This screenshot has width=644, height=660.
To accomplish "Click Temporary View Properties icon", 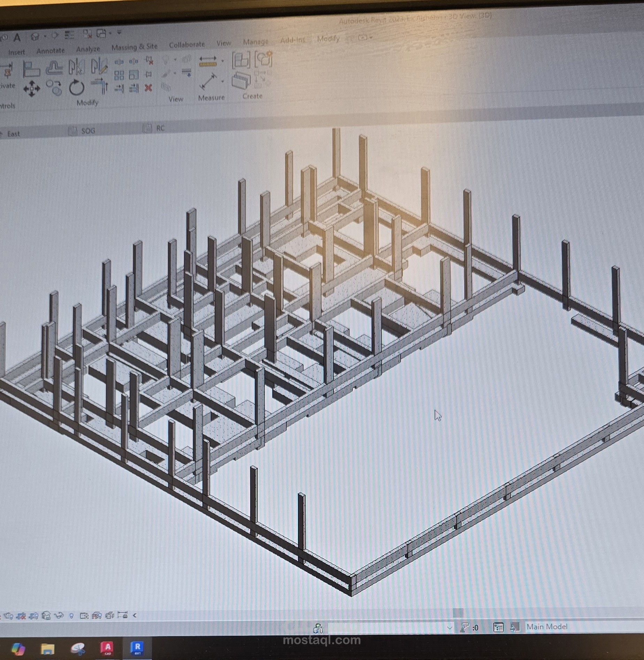I will coord(84,616).
